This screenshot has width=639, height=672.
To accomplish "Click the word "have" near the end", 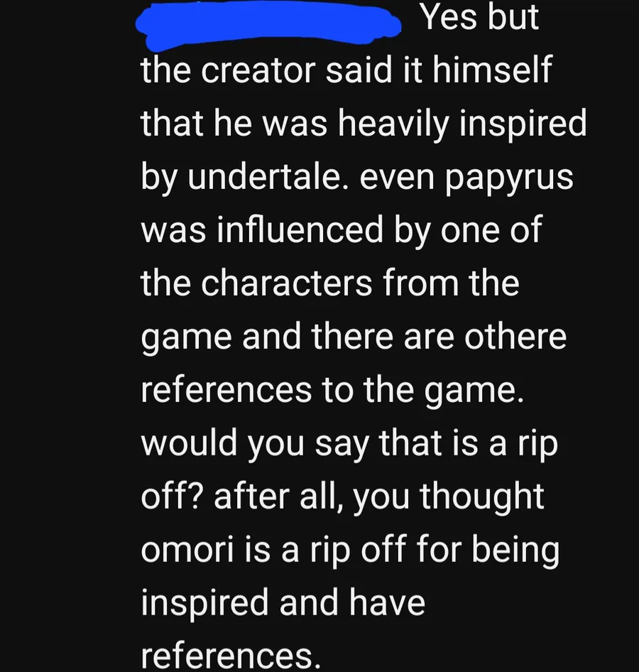I will tap(388, 602).
